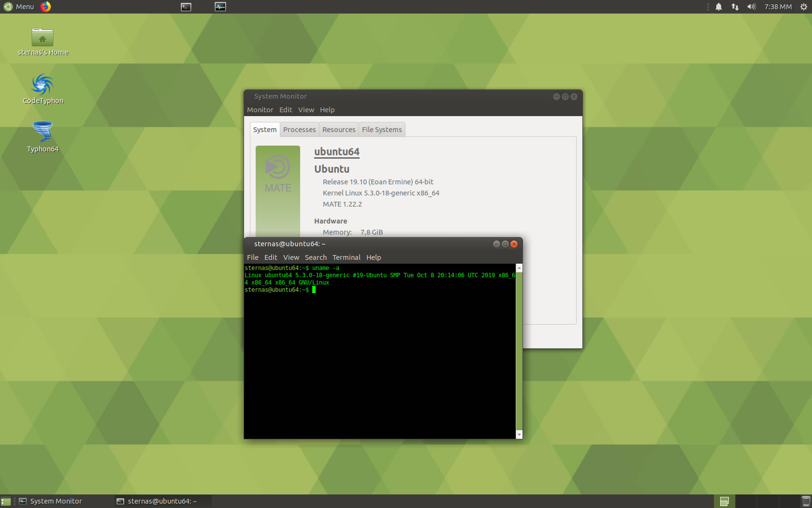Switch to the File Systems tab

(382, 130)
